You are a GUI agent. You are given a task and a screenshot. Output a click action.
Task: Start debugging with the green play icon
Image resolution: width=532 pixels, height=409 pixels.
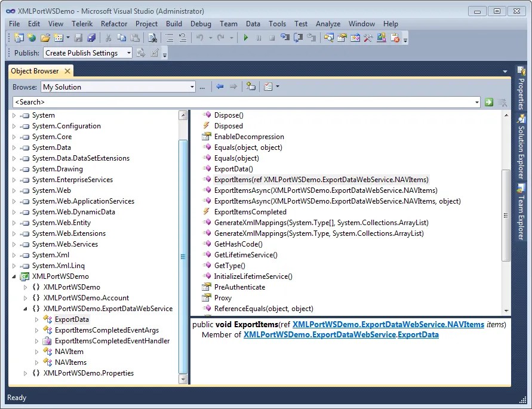coord(246,38)
